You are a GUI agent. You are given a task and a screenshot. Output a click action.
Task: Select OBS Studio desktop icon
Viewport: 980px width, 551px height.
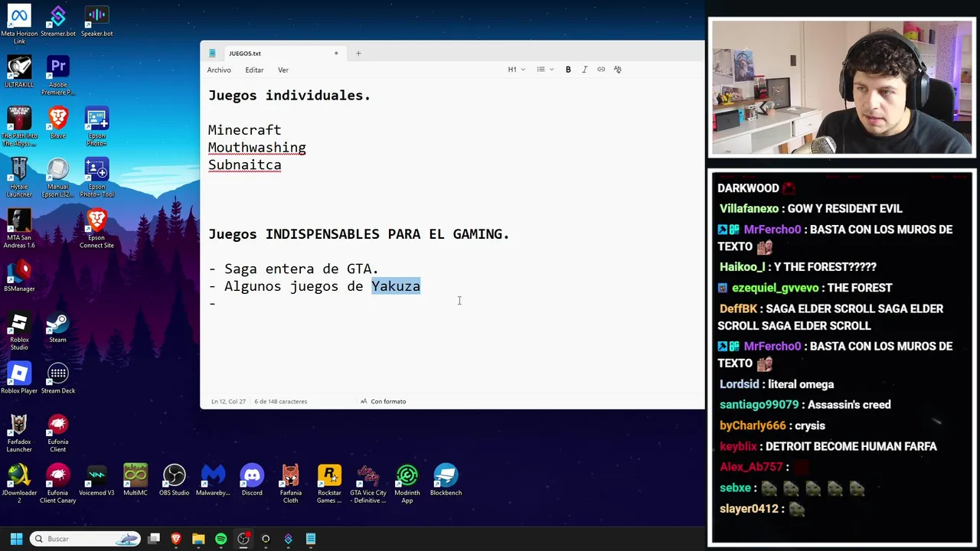point(174,480)
